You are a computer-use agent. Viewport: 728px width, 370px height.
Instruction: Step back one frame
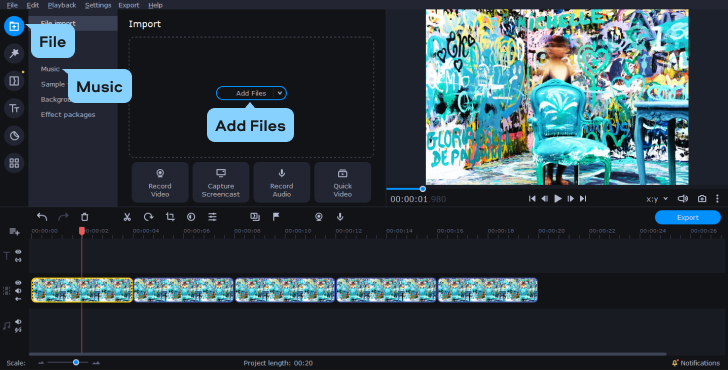tap(545, 199)
